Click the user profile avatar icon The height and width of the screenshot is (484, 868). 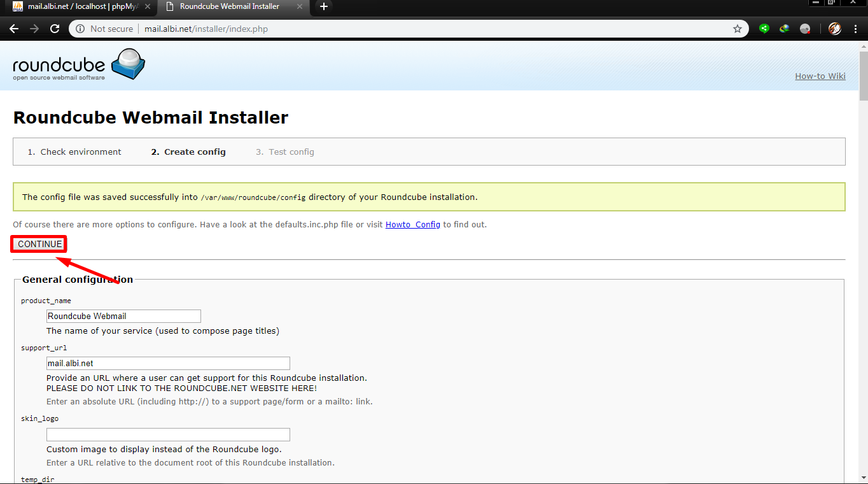pyautogui.click(x=835, y=29)
